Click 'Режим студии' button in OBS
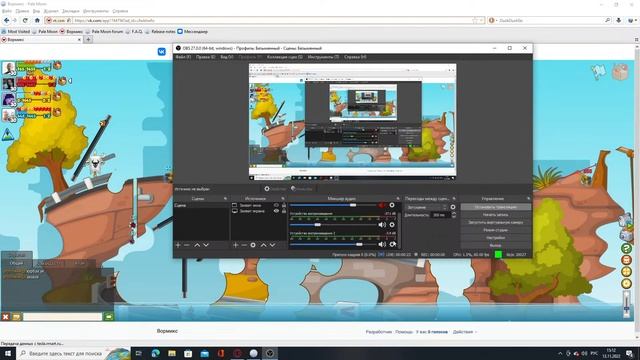The height and width of the screenshot is (360, 640). tap(496, 230)
